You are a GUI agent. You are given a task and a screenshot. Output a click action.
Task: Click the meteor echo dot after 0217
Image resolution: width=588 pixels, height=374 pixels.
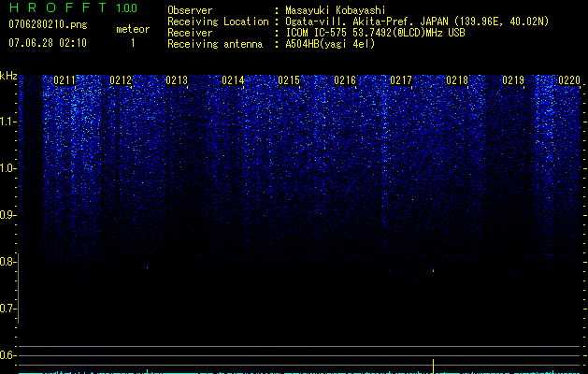pyautogui.click(x=433, y=269)
